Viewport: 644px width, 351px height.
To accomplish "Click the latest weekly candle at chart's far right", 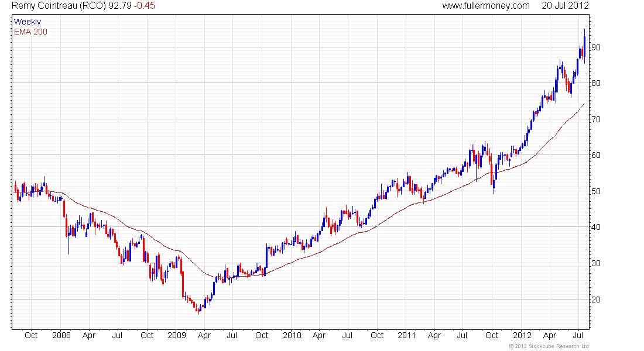I will tap(584, 46).
